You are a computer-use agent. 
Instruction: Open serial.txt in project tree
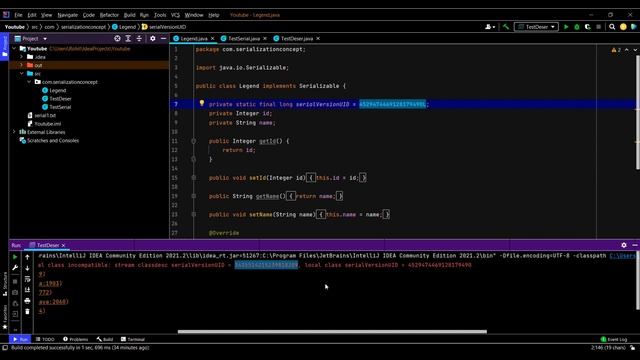click(x=42, y=116)
